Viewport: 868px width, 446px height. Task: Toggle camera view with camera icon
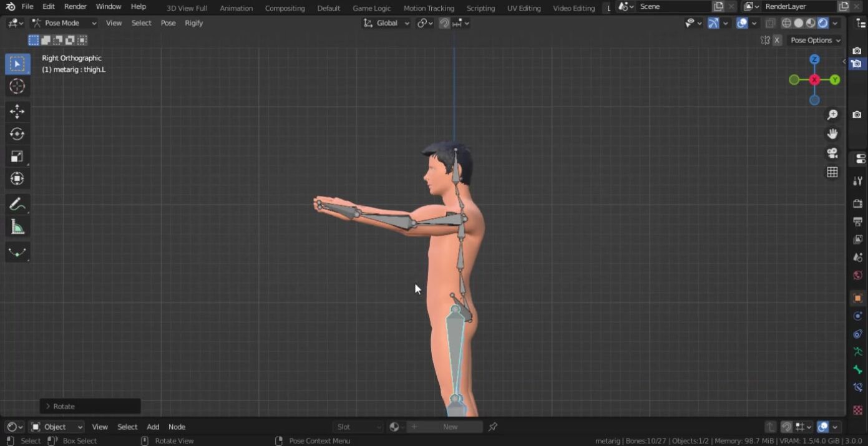832,153
